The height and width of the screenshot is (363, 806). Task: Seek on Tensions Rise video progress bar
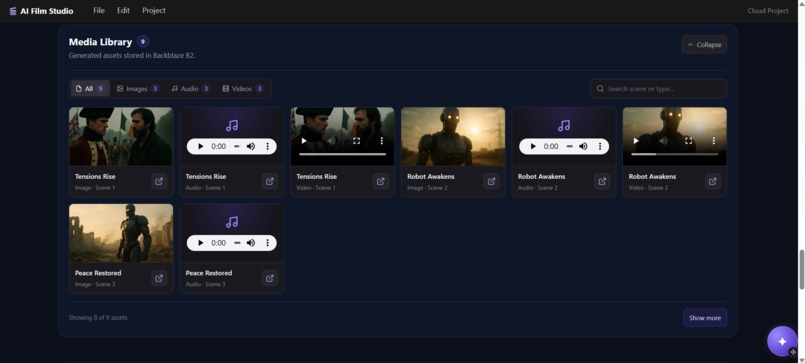click(x=342, y=154)
